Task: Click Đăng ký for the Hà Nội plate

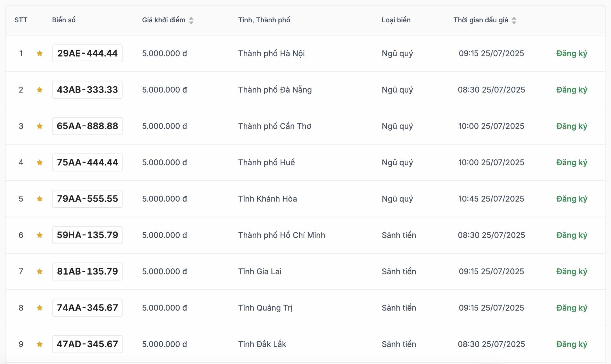Action: 572,53
